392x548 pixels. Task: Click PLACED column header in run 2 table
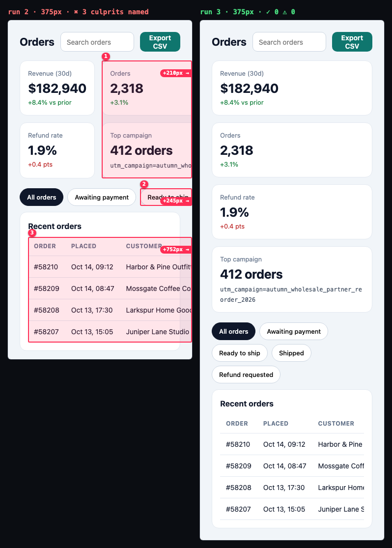click(84, 246)
